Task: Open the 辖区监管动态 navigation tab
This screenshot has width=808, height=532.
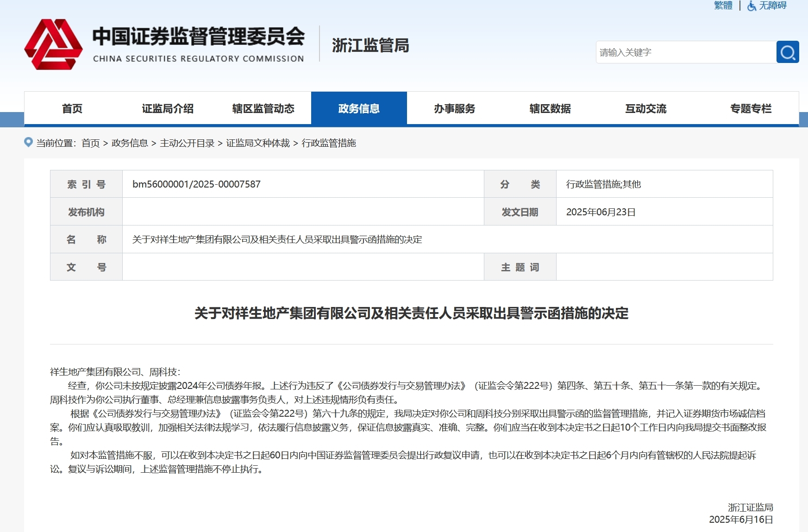Action: [263, 108]
